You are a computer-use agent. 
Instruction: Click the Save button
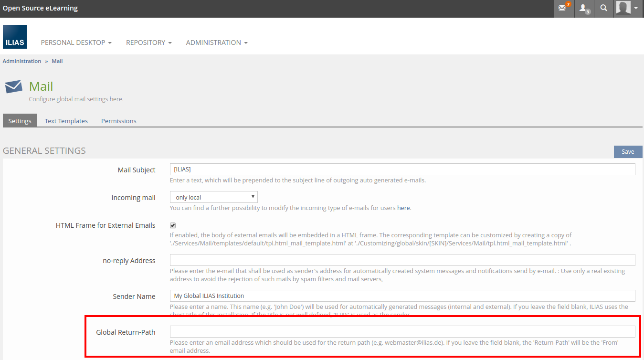coord(627,152)
